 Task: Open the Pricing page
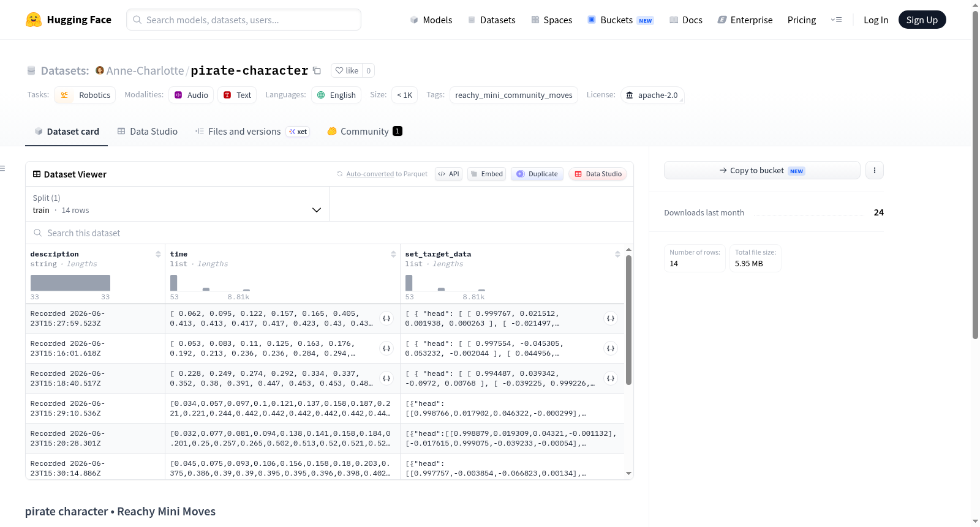click(802, 20)
